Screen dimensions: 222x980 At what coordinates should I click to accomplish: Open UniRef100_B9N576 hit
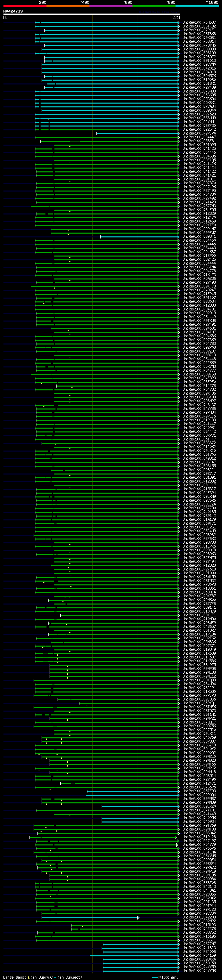click(199, 76)
